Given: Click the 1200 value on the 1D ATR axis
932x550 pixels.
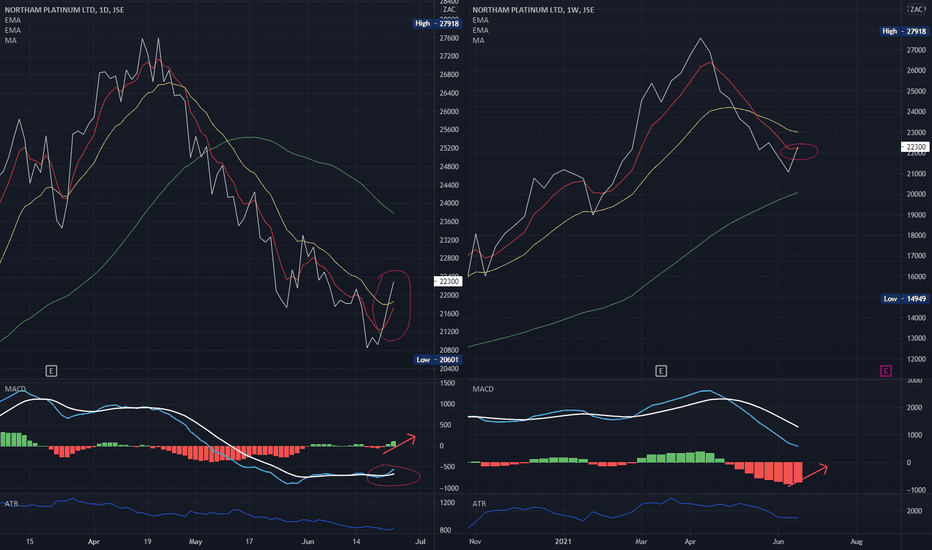Looking at the screenshot, I should click(448, 503).
